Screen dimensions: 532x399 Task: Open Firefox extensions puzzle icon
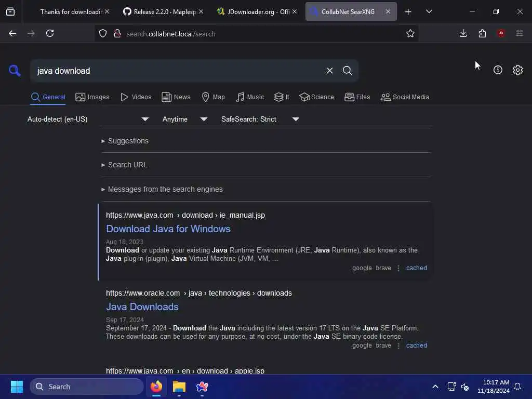pos(482,33)
